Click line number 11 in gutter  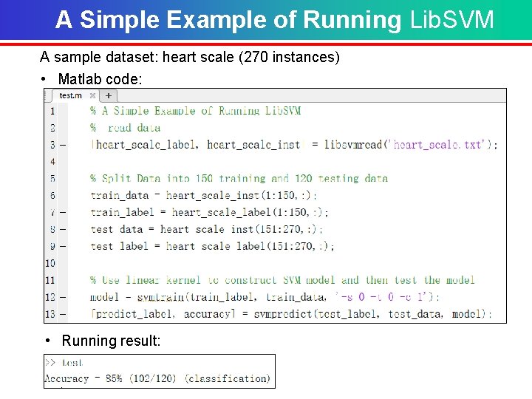click(50, 280)
